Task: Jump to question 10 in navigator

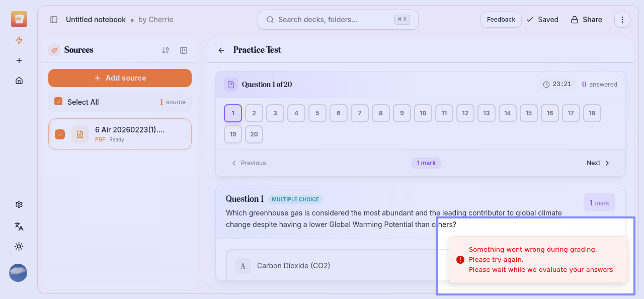Action: click(x=423, y=113)
